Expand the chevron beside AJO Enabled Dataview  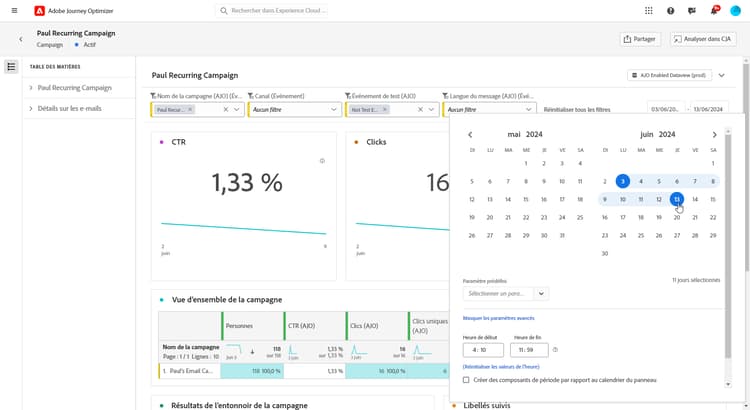pyautogui.click(x=722, y=75)
